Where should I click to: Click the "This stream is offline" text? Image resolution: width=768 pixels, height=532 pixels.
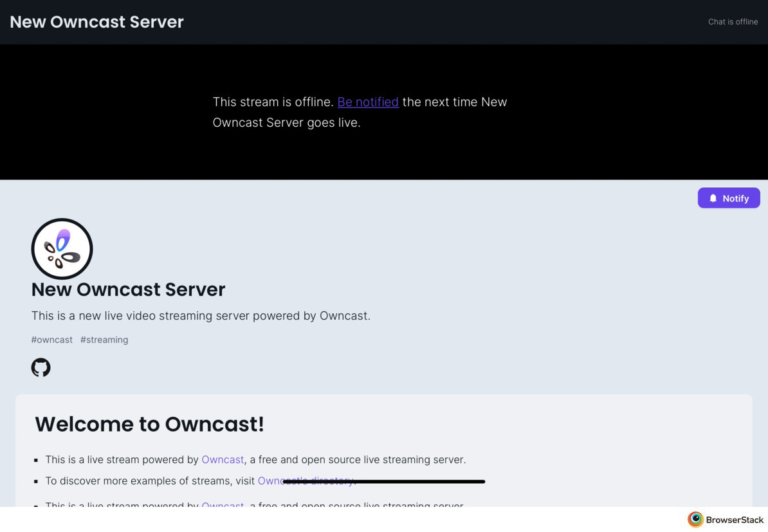(273, 102)
